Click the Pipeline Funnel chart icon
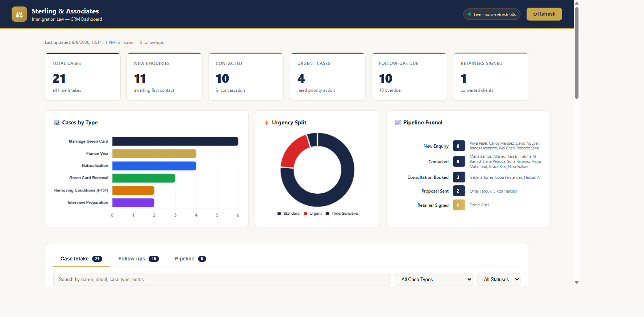This screenshot has width=644, height=317. (398, 123)
